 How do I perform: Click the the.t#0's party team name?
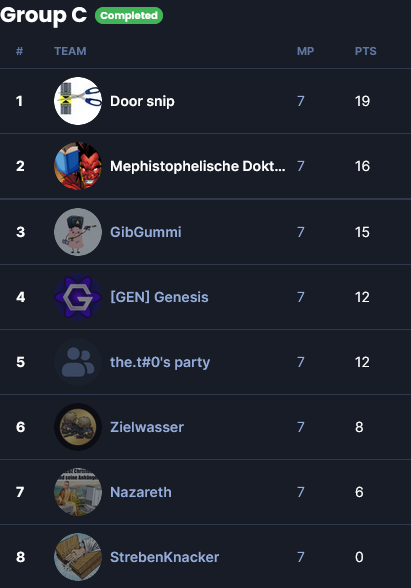pyautogui.click(x=160, y=362)
